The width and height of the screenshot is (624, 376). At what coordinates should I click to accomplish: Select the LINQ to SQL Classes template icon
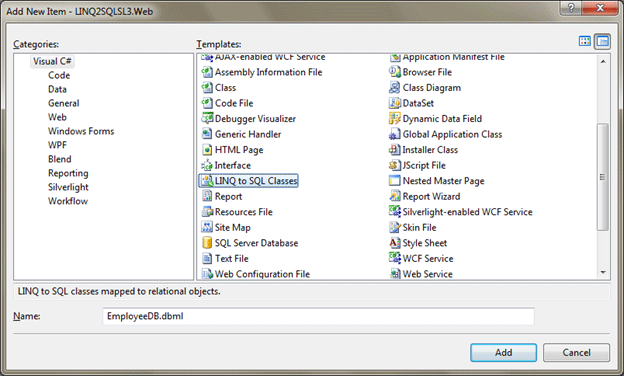(x=207, y=181)
